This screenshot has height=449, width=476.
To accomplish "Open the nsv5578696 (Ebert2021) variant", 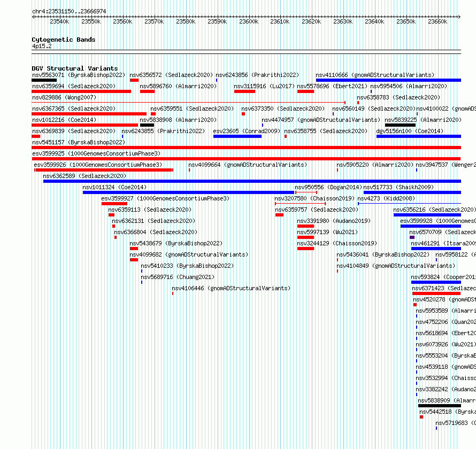I will [332, 86].
